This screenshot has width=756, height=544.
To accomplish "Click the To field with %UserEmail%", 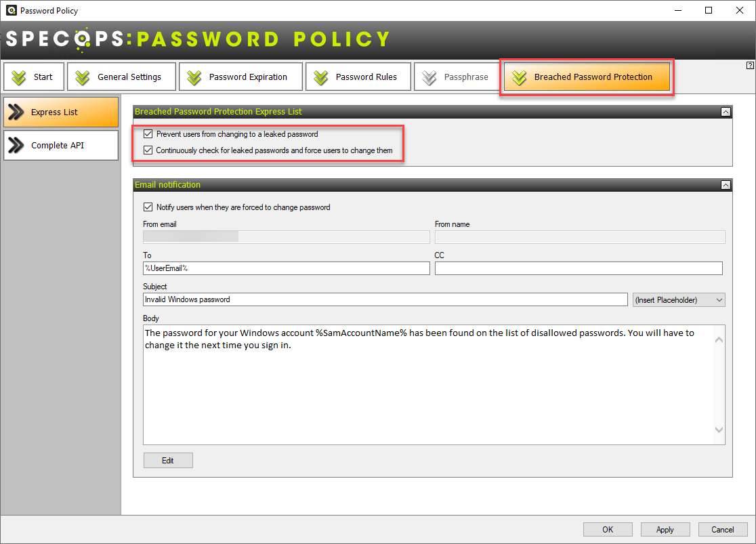I will (x=287, y=268).
